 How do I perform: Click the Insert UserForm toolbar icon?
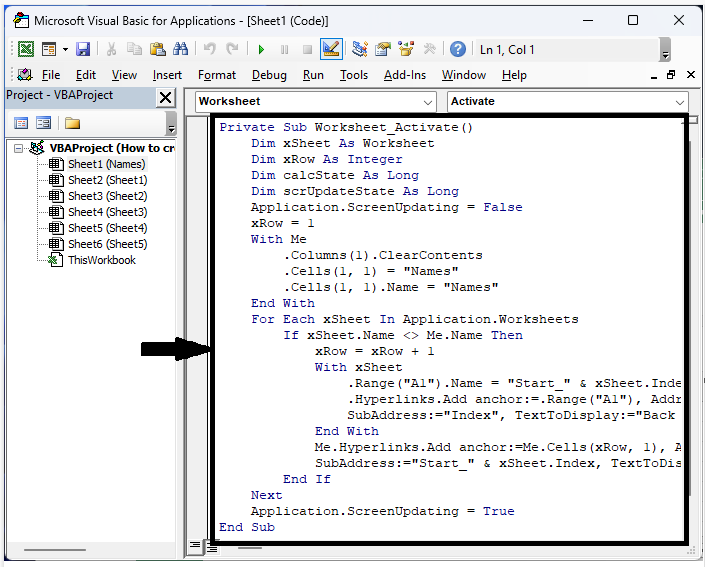(49, 49)
